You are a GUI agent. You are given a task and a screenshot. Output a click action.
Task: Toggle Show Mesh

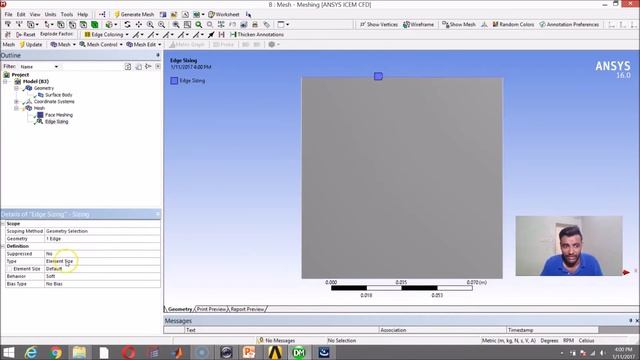[x=459, y=24]
